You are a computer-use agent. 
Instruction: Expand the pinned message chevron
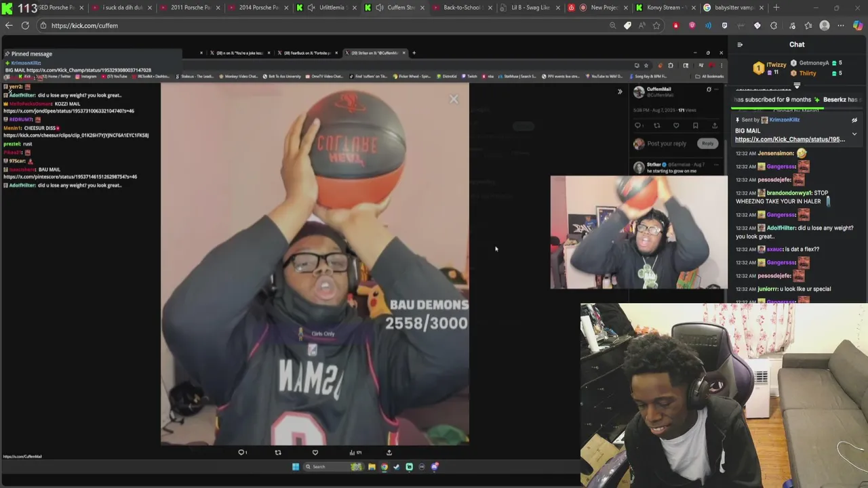(854, 134)
